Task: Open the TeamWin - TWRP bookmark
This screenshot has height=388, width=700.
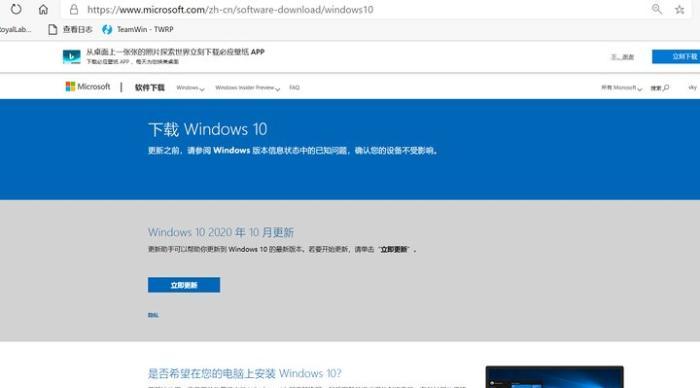Action: pyautogui.click(x=138, y=29)
